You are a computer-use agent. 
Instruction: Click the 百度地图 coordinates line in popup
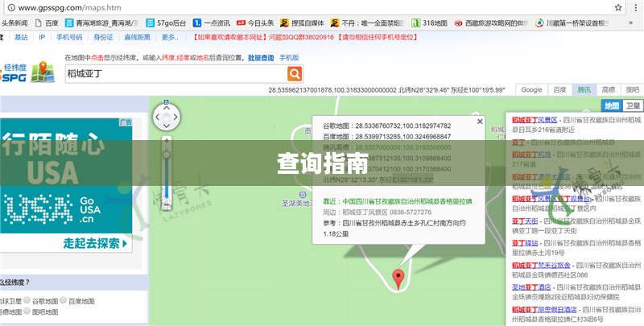387,136
